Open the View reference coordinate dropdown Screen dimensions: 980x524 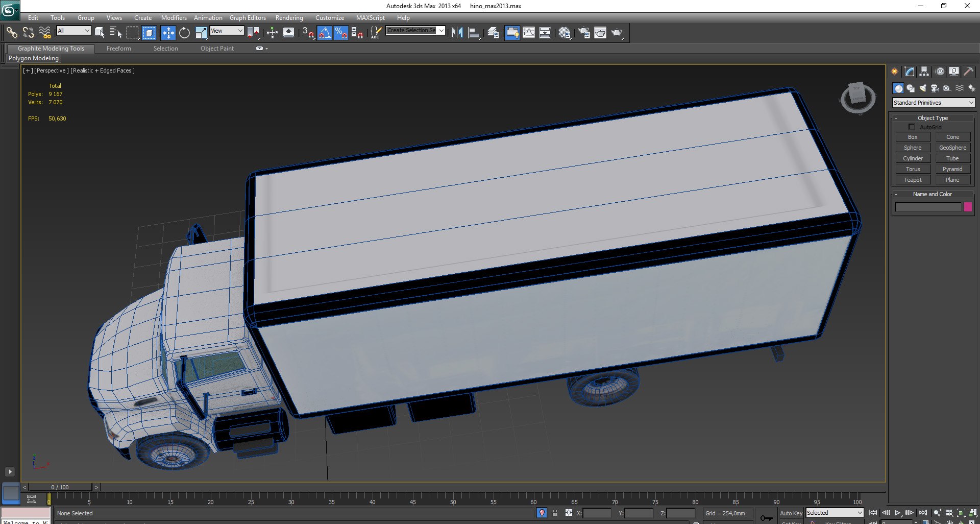pos(227,31)
